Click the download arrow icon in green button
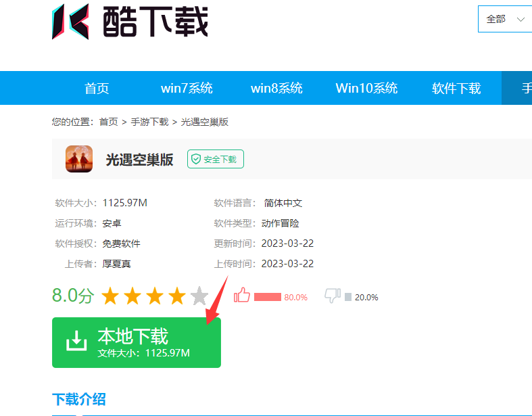 (76, 341)
